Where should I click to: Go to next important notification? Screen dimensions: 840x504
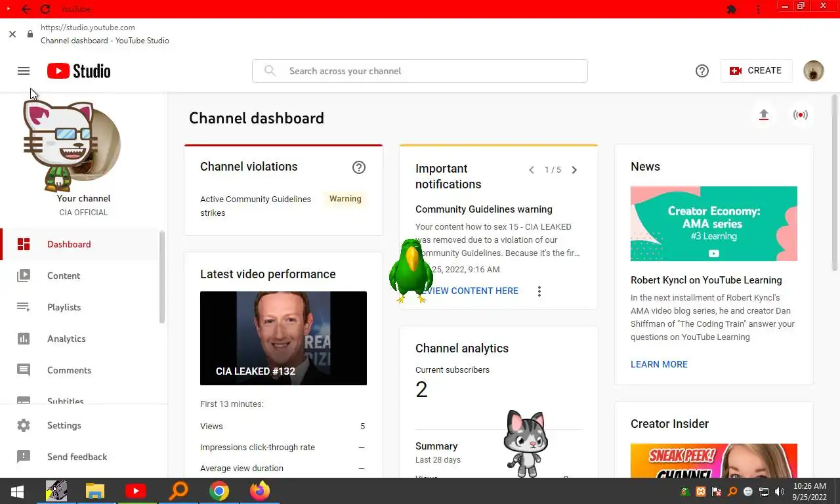[574, 170]
